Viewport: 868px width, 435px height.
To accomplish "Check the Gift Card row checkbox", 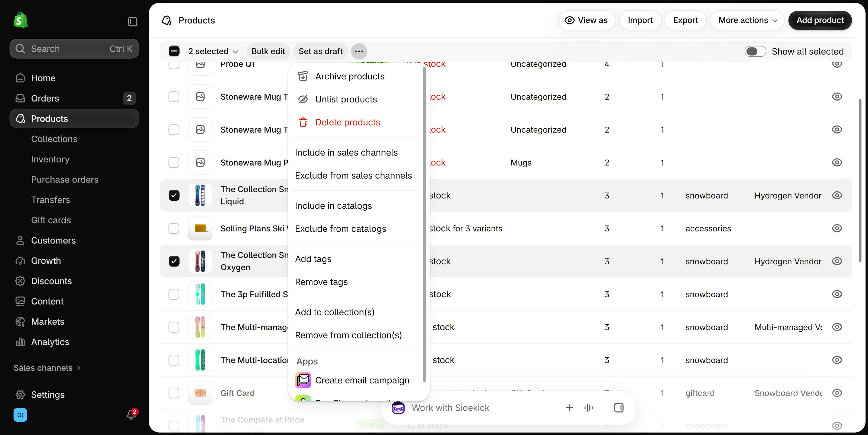I will click(x=174, y=393).
